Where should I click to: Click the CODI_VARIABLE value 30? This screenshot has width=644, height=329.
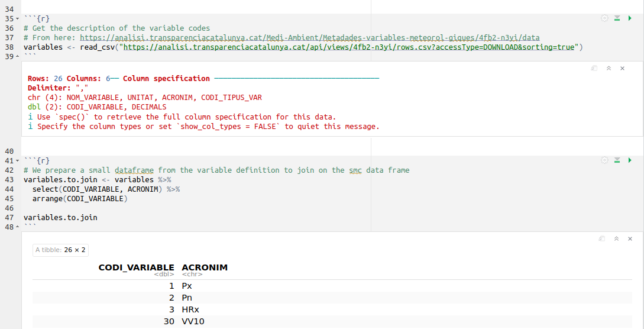169,322
